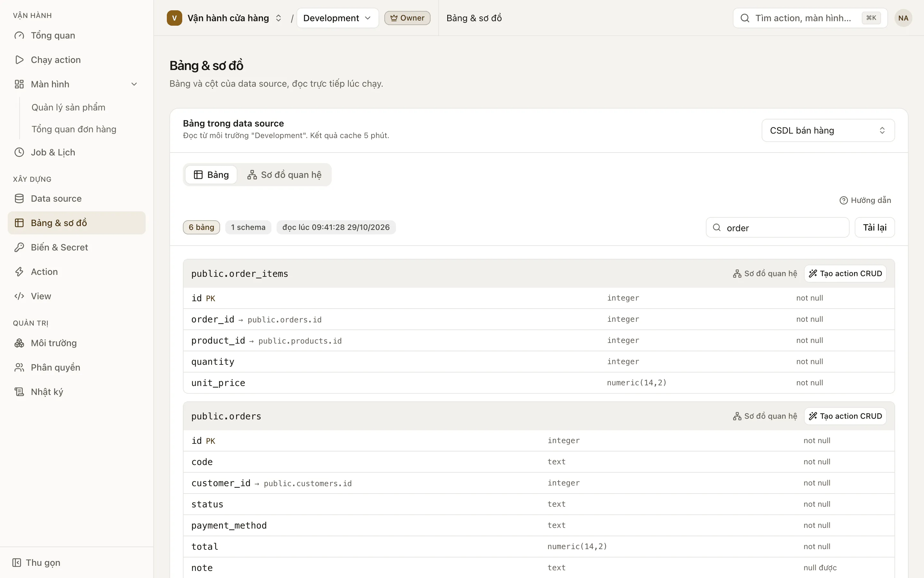Open Tổng quan in the sidebar

[x=76, y=36]
